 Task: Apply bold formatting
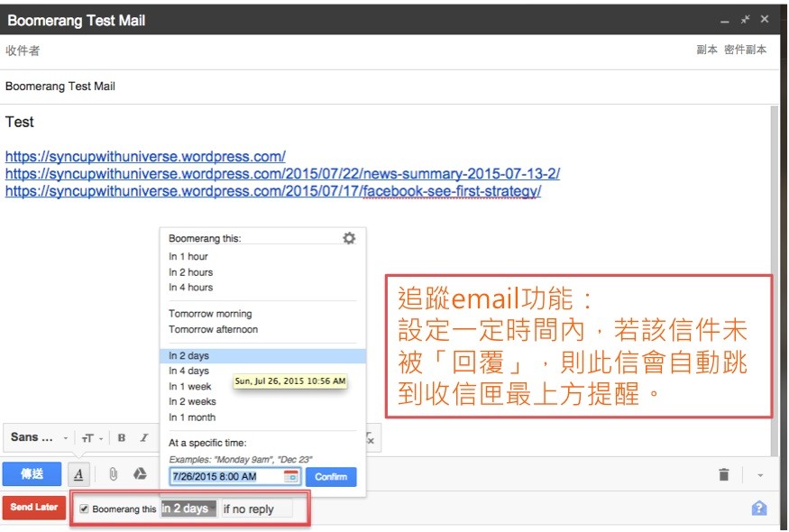(x=121, y=438)
